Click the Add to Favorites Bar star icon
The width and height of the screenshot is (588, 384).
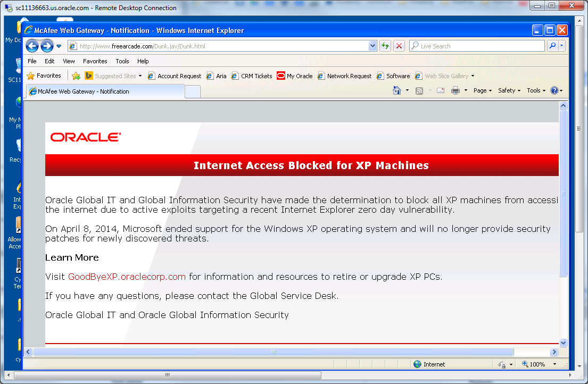pyautogui.click(x=76, y=76)
